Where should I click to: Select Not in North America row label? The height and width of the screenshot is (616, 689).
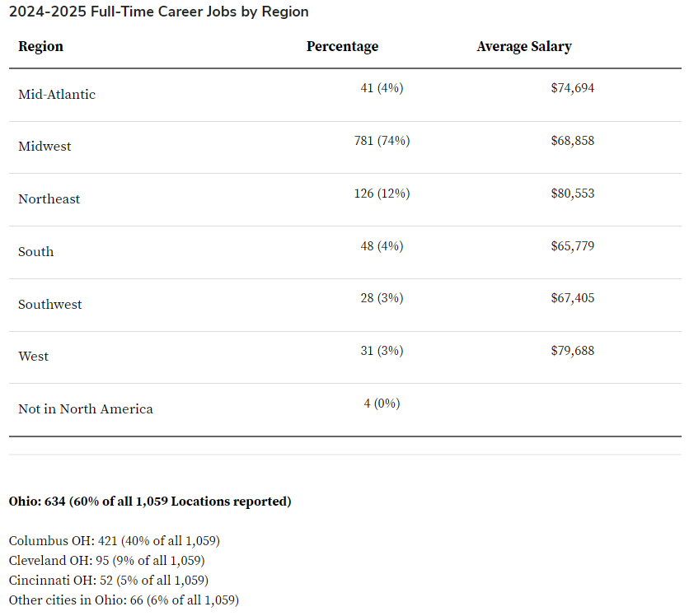[x=85, y=408]
